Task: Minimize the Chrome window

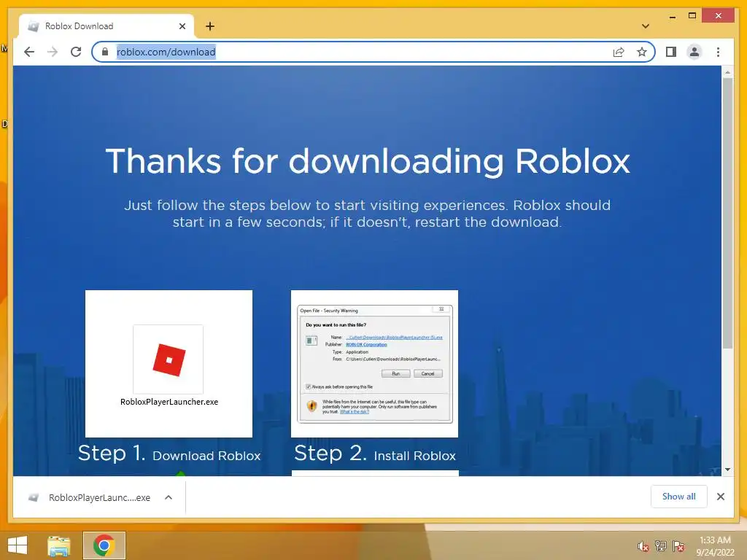Action: pos(672,16)
